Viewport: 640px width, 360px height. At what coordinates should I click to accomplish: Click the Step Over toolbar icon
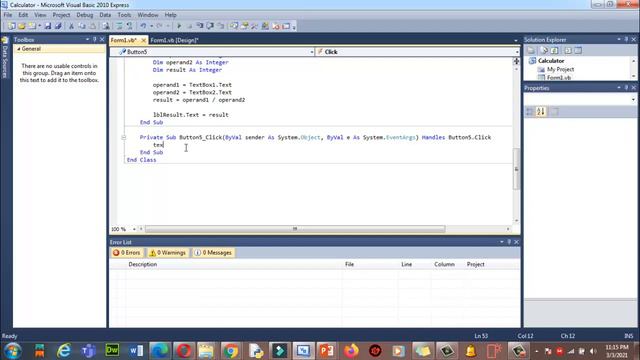[x=210, y=26]
